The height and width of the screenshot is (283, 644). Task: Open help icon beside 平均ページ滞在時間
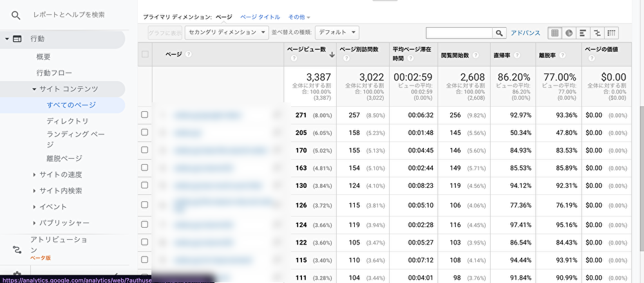(x=410, y=59)
